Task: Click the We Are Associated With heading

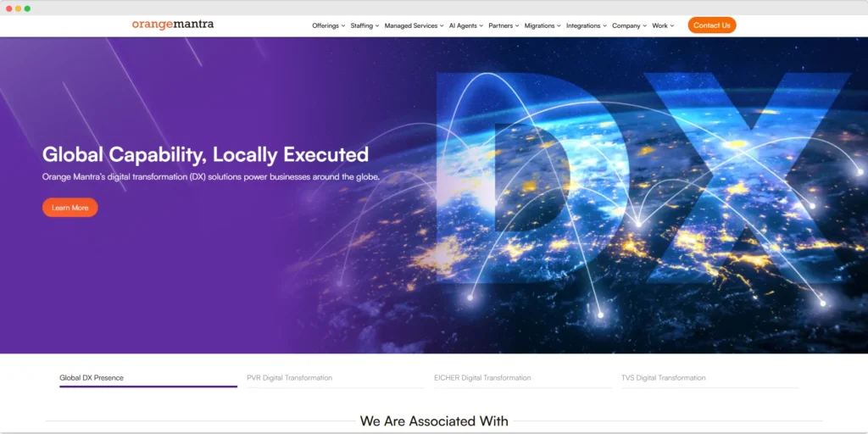Action: pyautogui.click(x=434, y=420)
